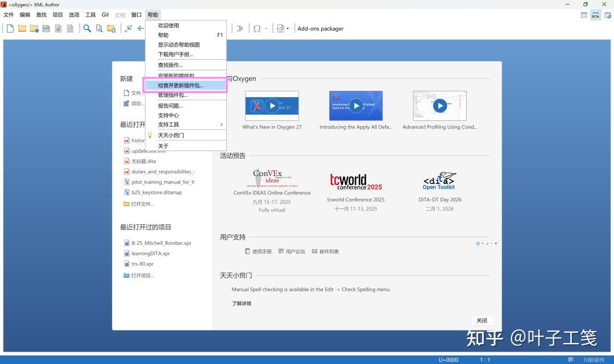
Task: Click the Save floppy disk icon
Action: point(46,28)
